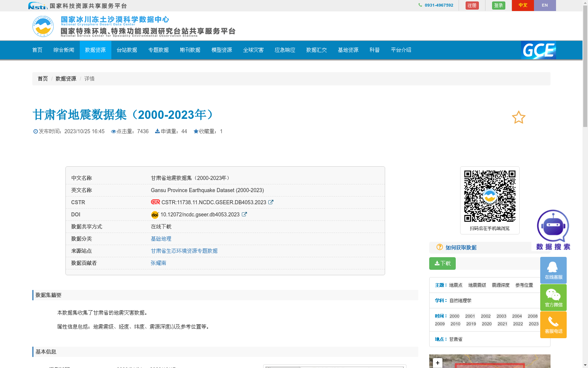
Task: Select the 地震点 topic tag
Action: pos(456,285)
